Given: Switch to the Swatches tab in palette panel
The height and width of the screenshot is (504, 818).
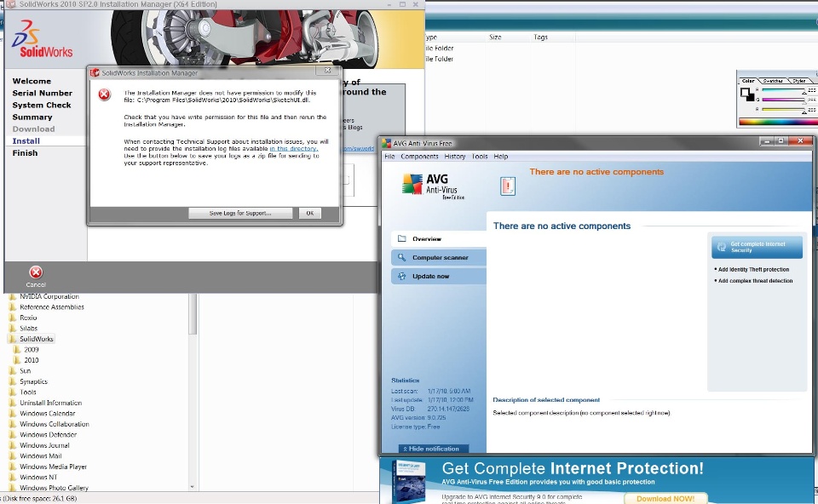Looking at the screenshot, I should coord(773,81).
